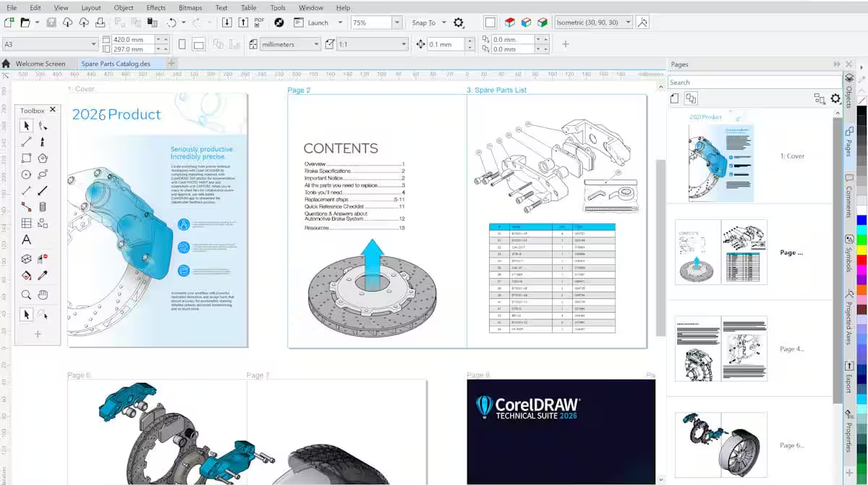
Task: Click the add page icon in Pages panel
Action: (x=674, y=98)
